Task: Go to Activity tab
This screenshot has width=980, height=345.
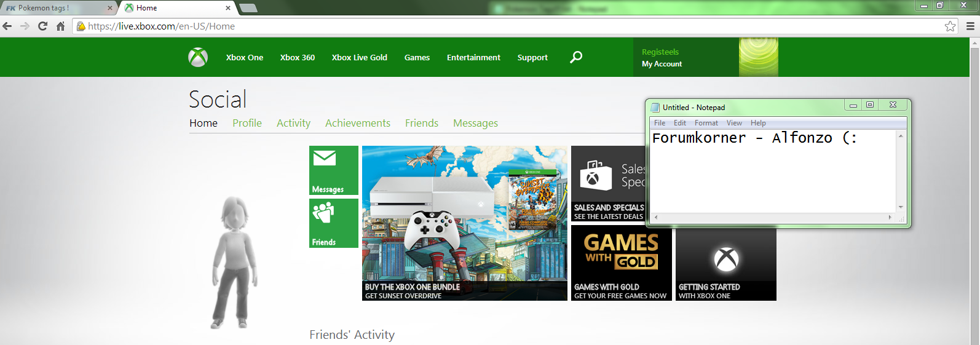Action: pyautogui.click(x=293, y=123)
